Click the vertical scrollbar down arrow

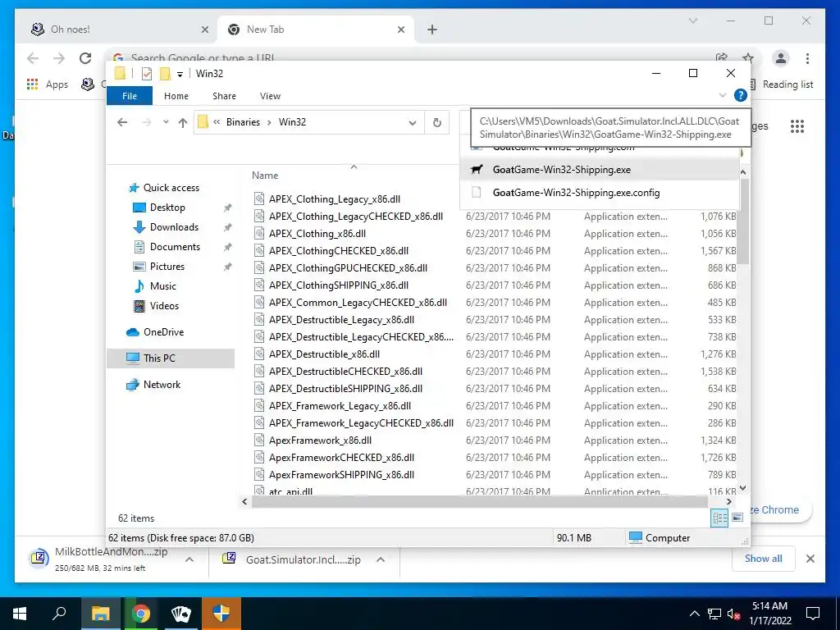743,488
